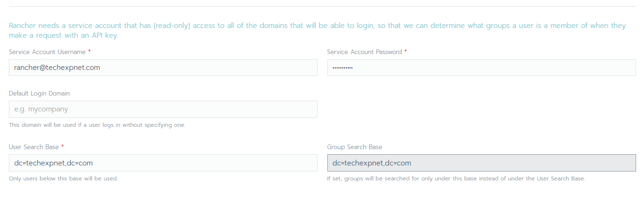The height and width of the screenshot is (199, 644).
Task: Select the User Search Base input field
Action: point(163,163)
